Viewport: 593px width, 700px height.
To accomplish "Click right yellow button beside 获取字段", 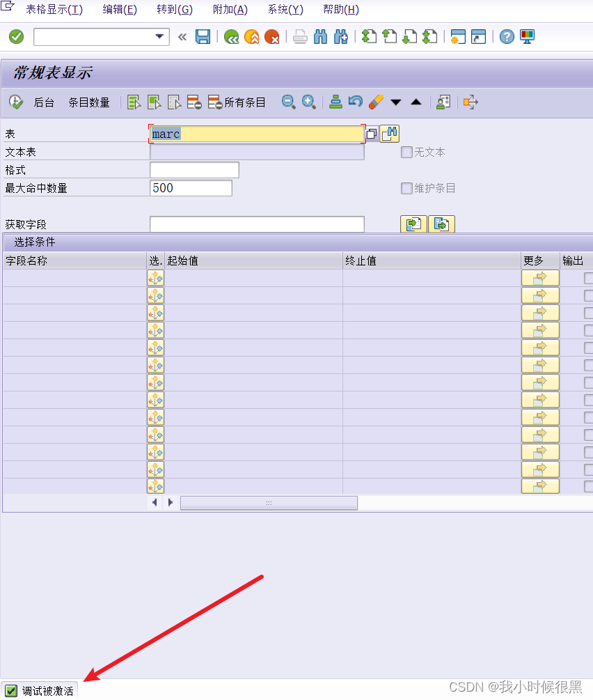I will tap(441, 224).
